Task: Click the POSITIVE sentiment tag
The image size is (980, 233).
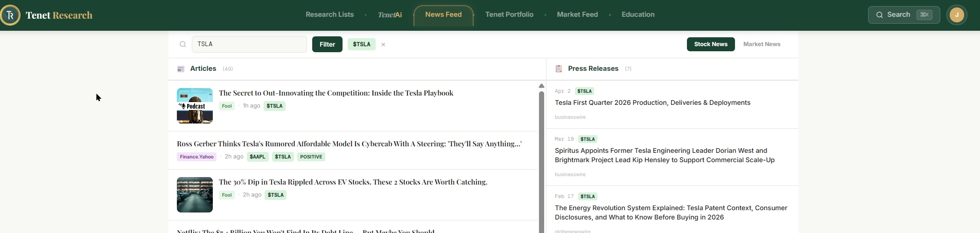Action: [311, 157]
